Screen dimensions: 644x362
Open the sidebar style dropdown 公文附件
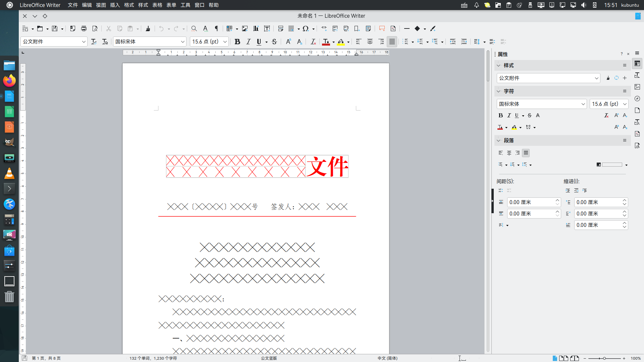pos(596,78)
